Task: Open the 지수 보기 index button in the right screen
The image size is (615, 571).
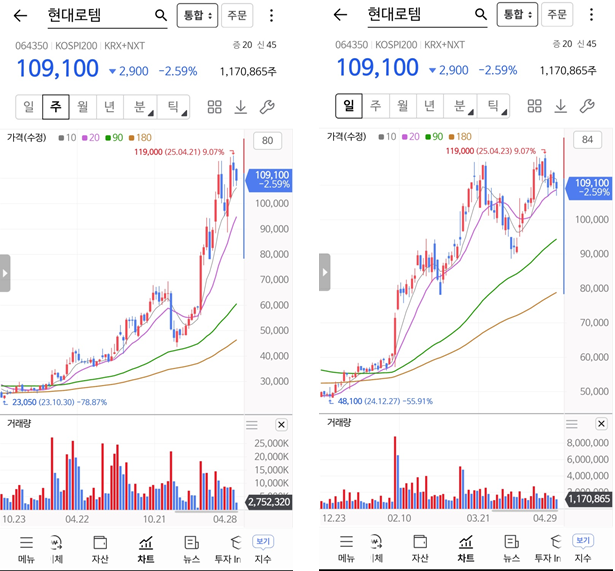Action: point(583,541)
